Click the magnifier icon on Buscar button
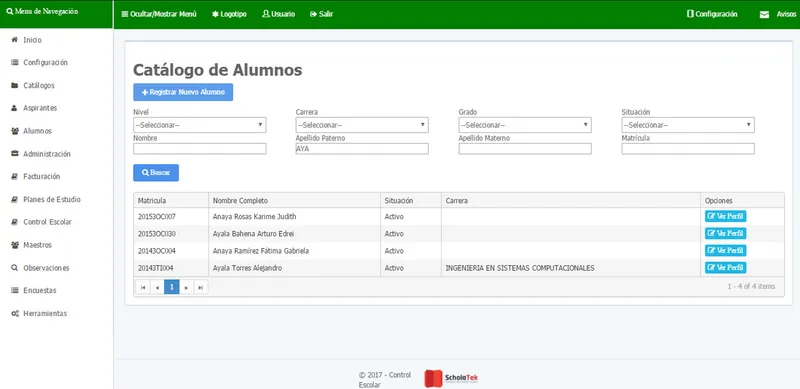800x389 pixels. [x=145, y=173]
